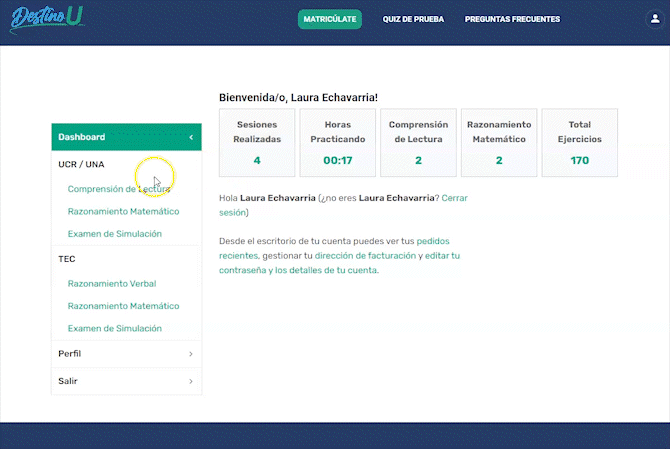Open Examen de Simulación under UCR / UNA

(115, 234)
